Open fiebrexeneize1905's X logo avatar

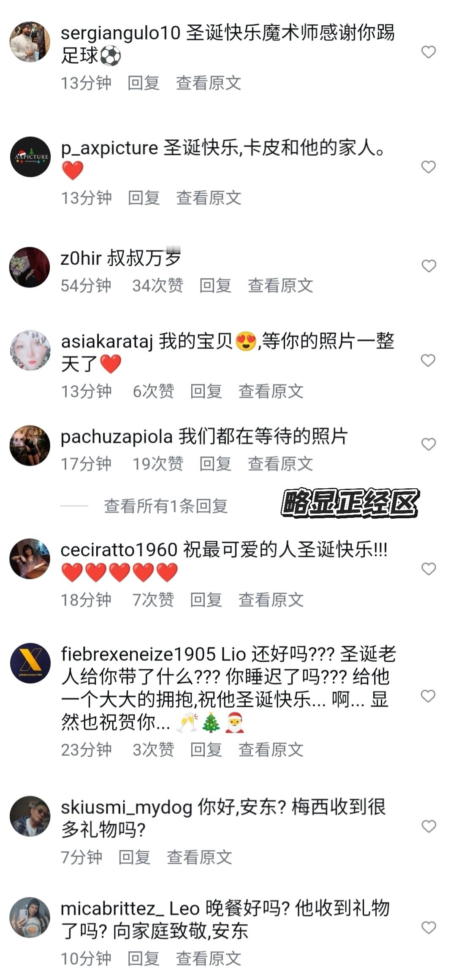[30, 663]
